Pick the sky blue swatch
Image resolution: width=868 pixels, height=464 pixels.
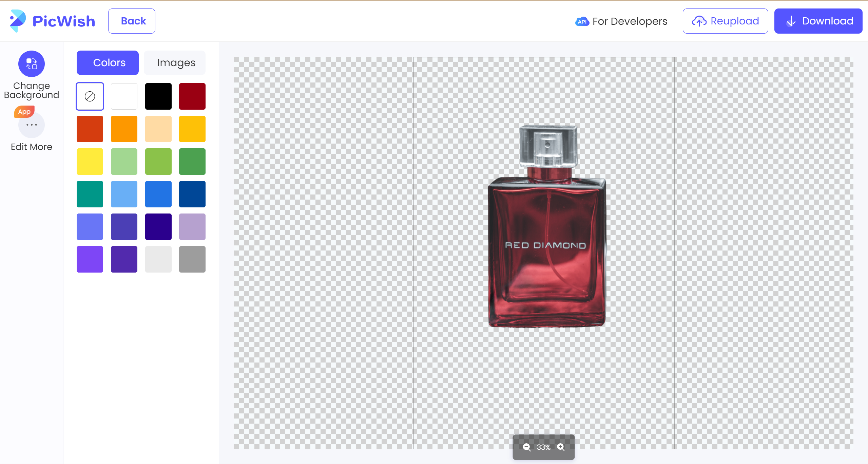[124, 194]
